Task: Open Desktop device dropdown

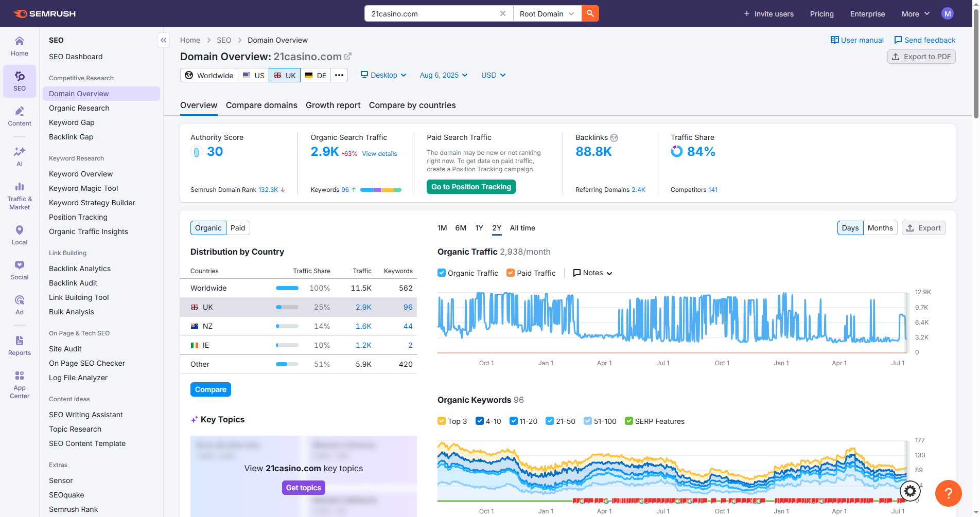Action: pos(383,75)
